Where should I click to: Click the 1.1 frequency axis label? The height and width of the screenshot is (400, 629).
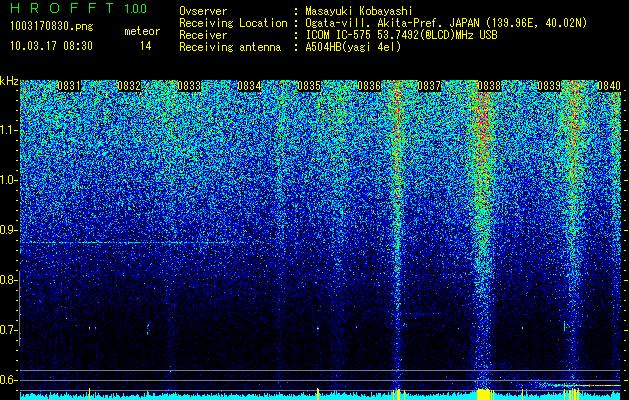click(8, 130)
